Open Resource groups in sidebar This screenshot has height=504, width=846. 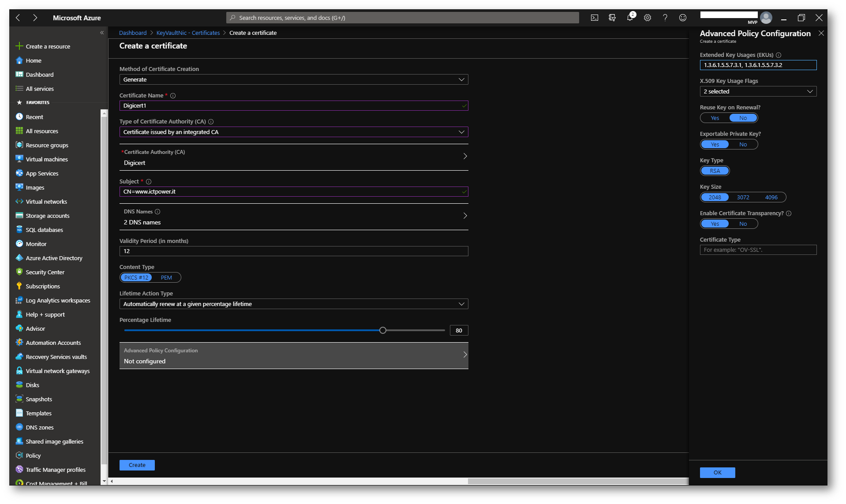click(x=47, y=146)
